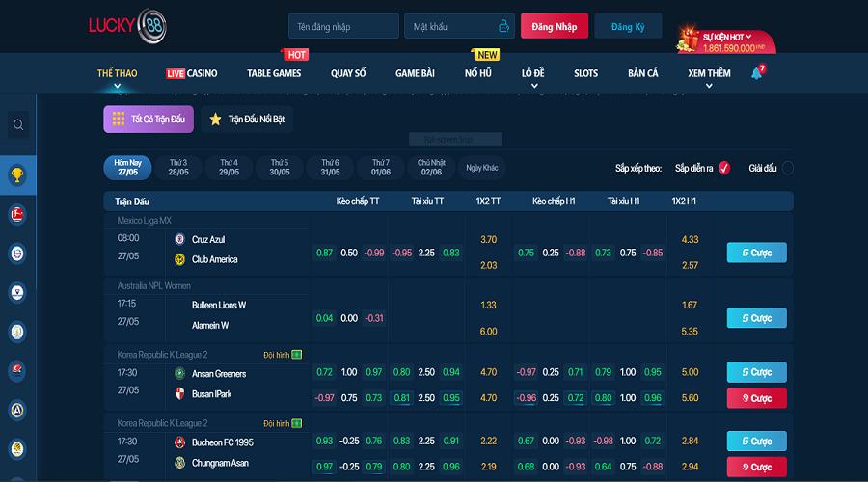The height and width of the screenshot is (482, 868).
Task: Select the Thứ 4 29/05 date tab
Action: 229,168
